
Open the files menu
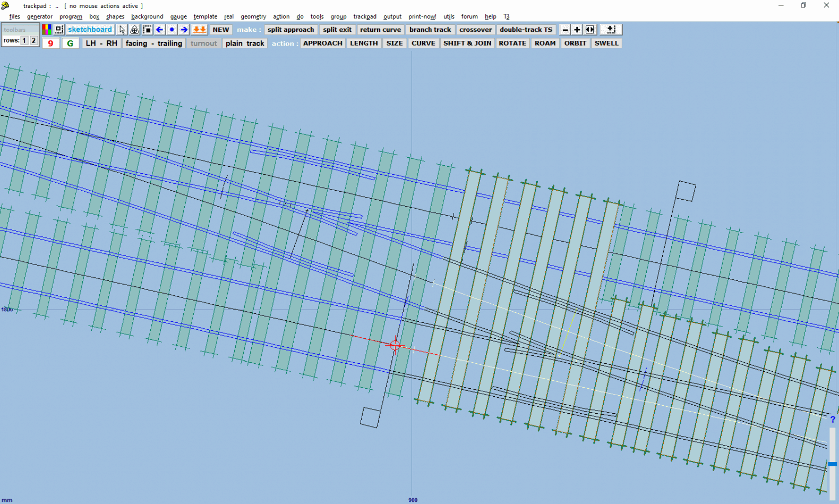point(14,16)
